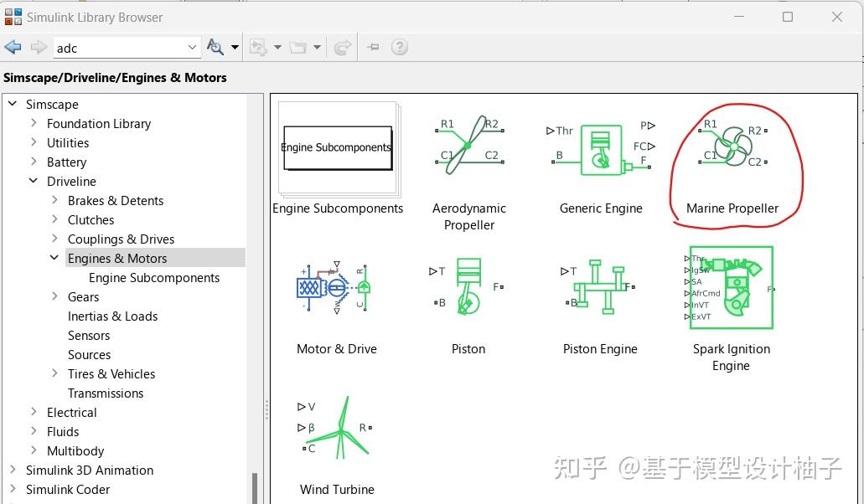The width and height of the screenshot is (864, 504).
Task: Click the forward navigation arrow
Action: [x=38, y=47]
